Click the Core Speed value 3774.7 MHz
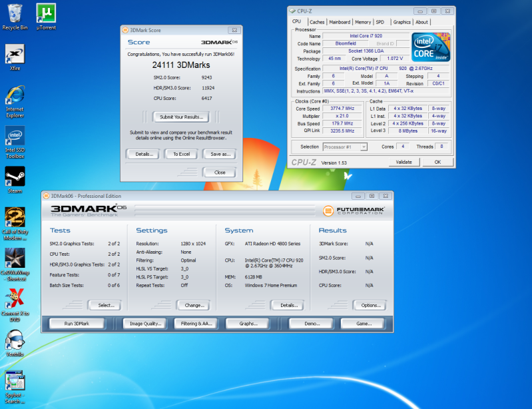Viewport: 532px width, 409px height. (x=342, y=109)
